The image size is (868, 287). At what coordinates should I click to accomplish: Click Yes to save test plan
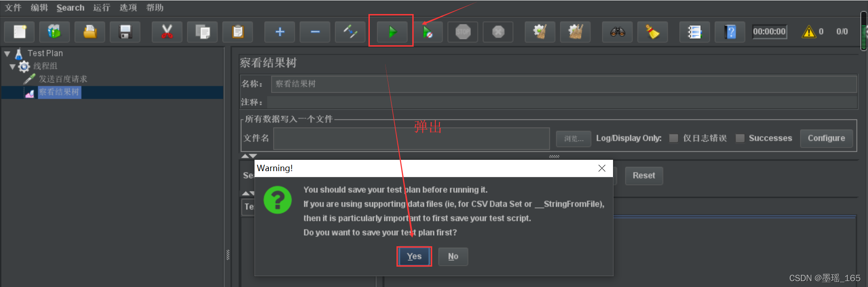(x=414, y=256)
